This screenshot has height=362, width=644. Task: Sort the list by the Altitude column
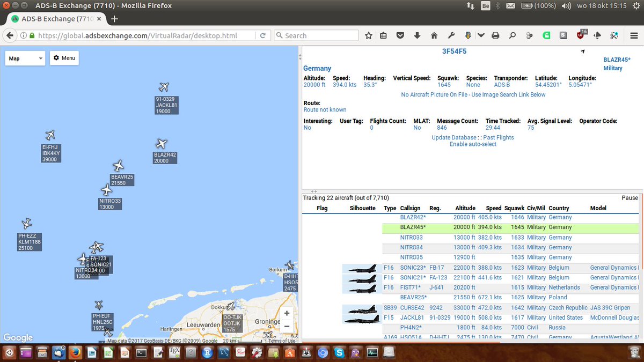pos(465,208)
